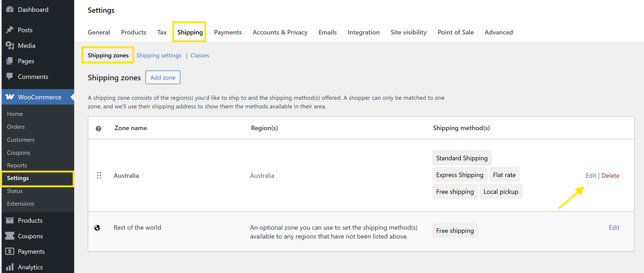Viewport: 644px width, 273px height.
Task: Go to WooCommerce Orders submenu item
Action: pos(16,127)
